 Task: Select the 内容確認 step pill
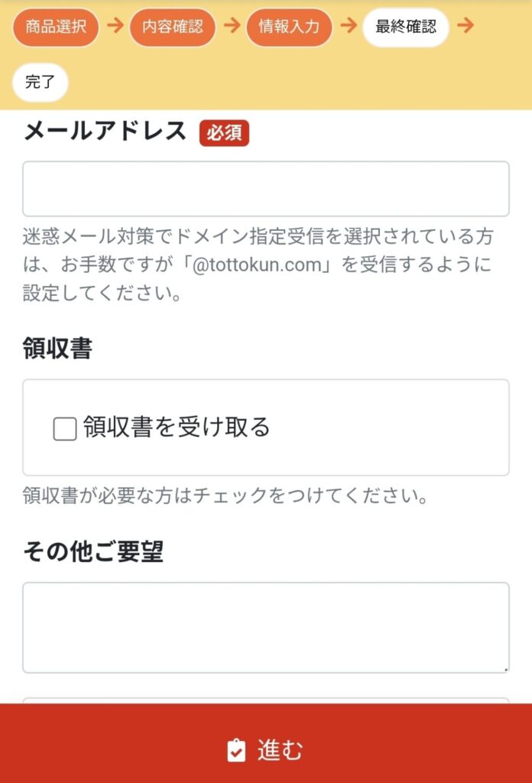click(173, 28)
